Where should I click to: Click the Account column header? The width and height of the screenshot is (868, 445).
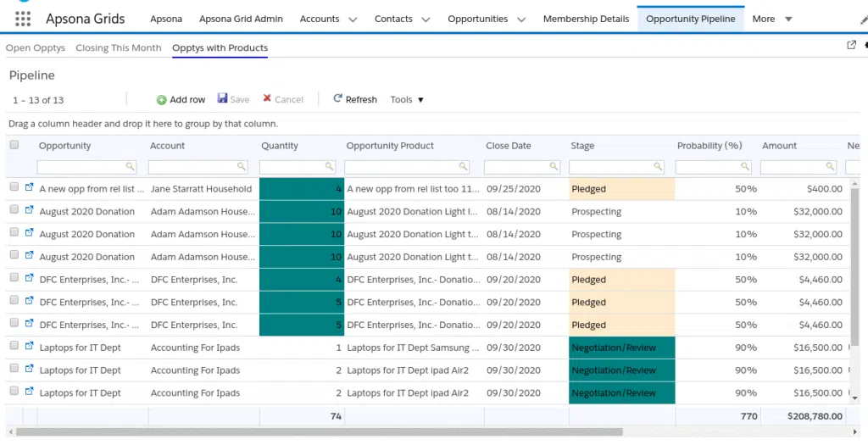167,146
